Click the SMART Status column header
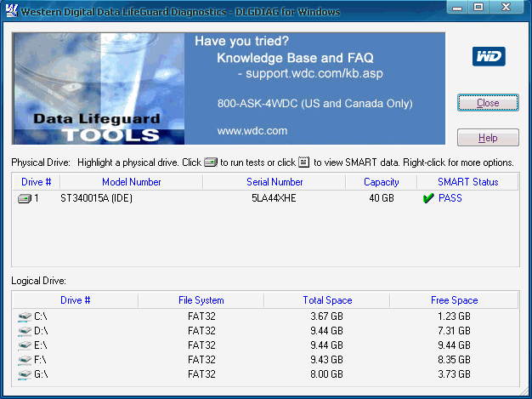This screenshot has width=532, height=399. click(467, 182)
